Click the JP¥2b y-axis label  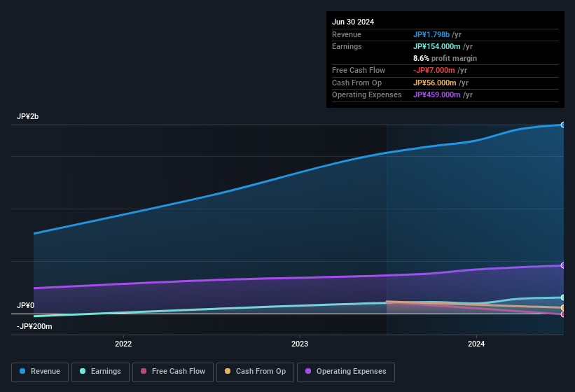27,116
